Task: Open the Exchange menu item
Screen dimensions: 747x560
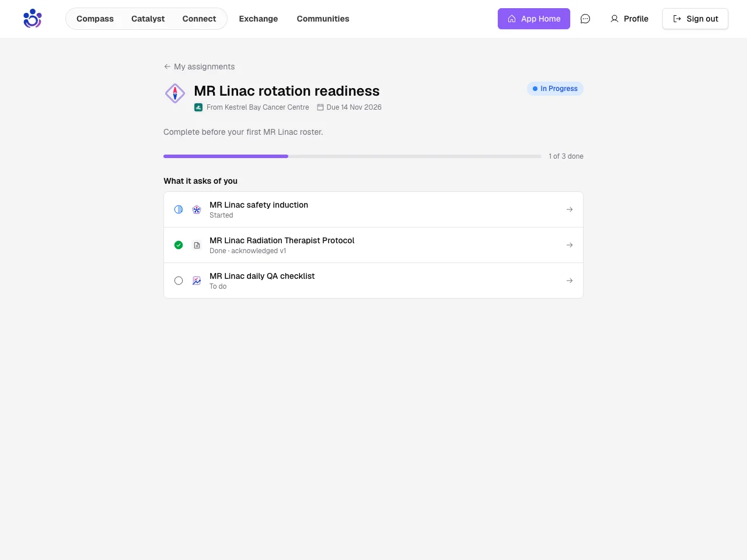Action: click(259, 19)
